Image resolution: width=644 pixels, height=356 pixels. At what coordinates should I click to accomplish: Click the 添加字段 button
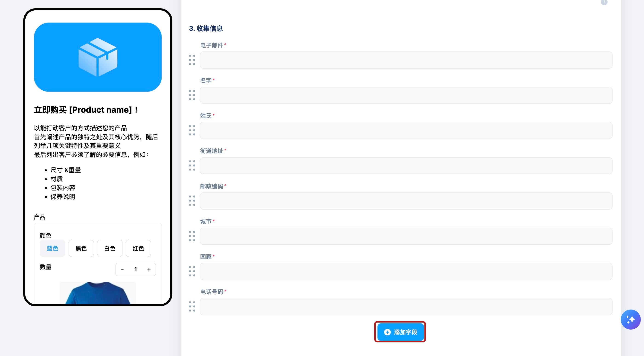(x=400, y=332)
